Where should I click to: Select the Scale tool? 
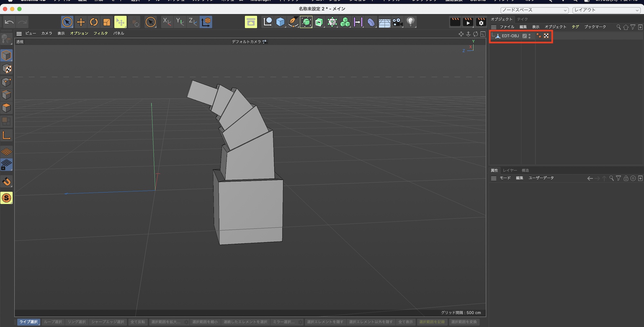[x=107, y=22]
